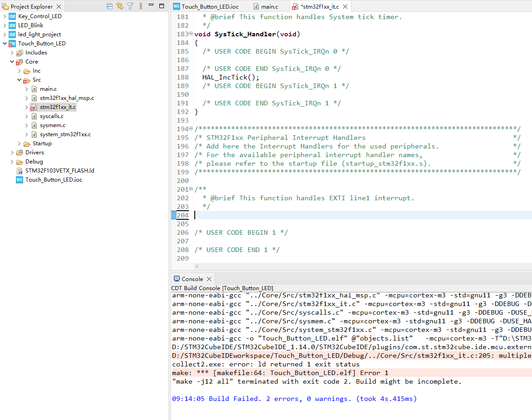Click the marker at line 204
Image resolution: width=532 pixels, height=420 pixels.
tap(174, 215)
